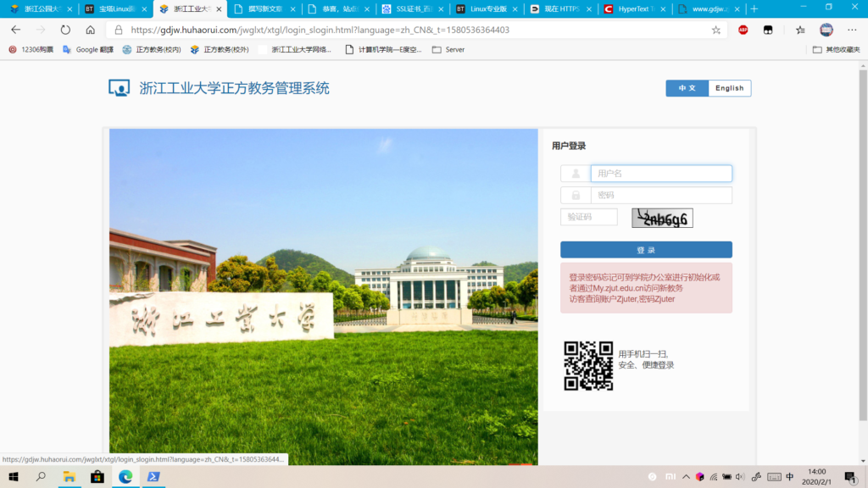Click the 登录 login button

click(646, 250)
